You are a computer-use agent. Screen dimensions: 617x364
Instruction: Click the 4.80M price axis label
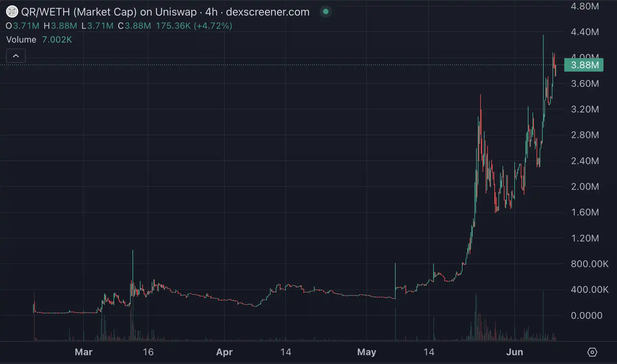[x=585, y=6]
